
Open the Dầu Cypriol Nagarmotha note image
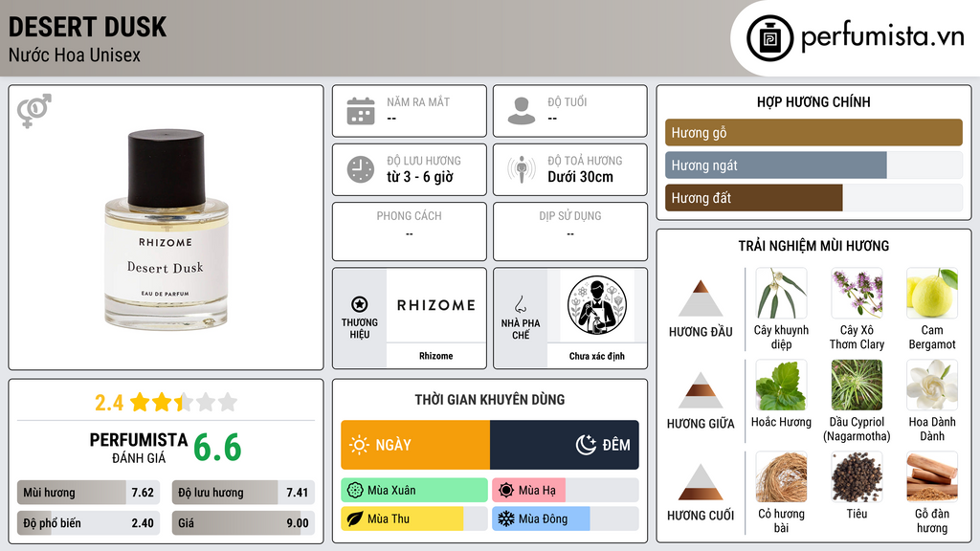coord(857,386)
